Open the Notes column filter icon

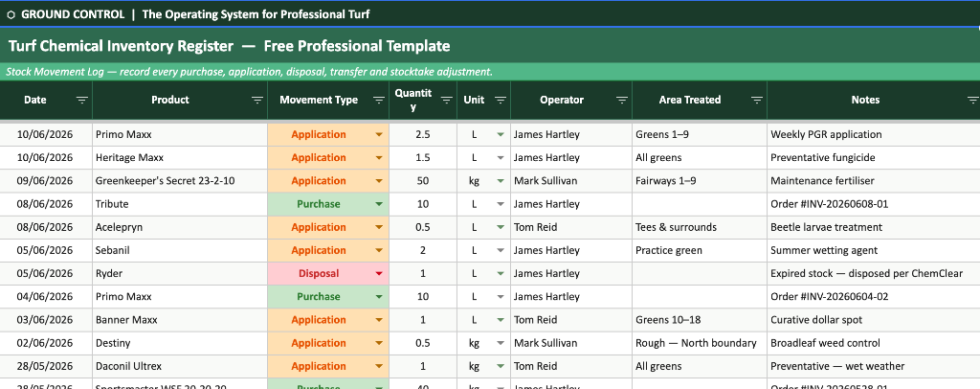click(x=972, y=100)
